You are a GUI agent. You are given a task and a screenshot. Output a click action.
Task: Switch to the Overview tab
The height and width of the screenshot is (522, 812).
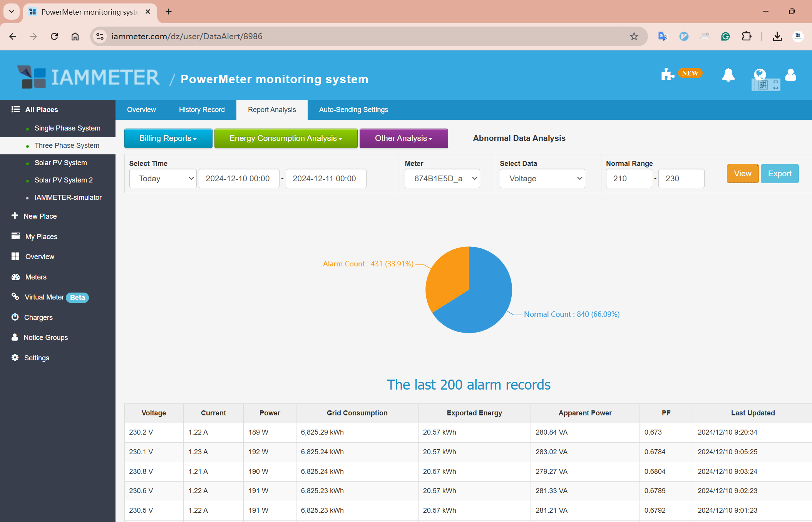coord(141,110)
